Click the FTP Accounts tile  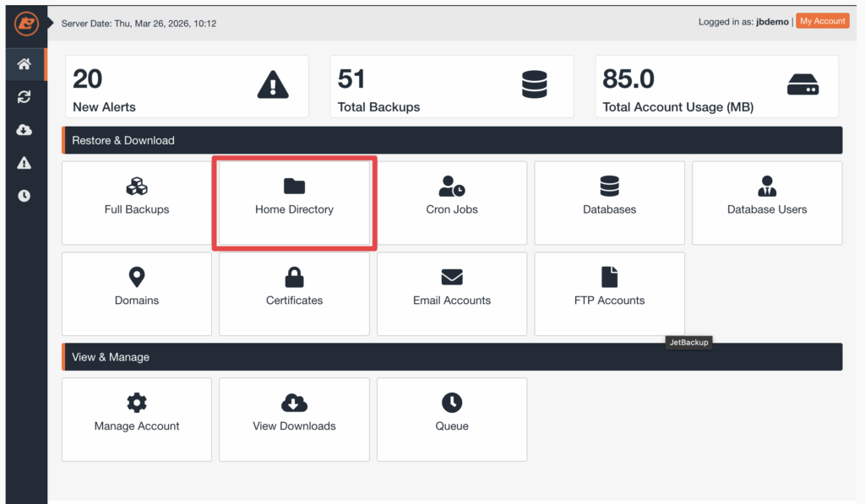click(609, 294)
